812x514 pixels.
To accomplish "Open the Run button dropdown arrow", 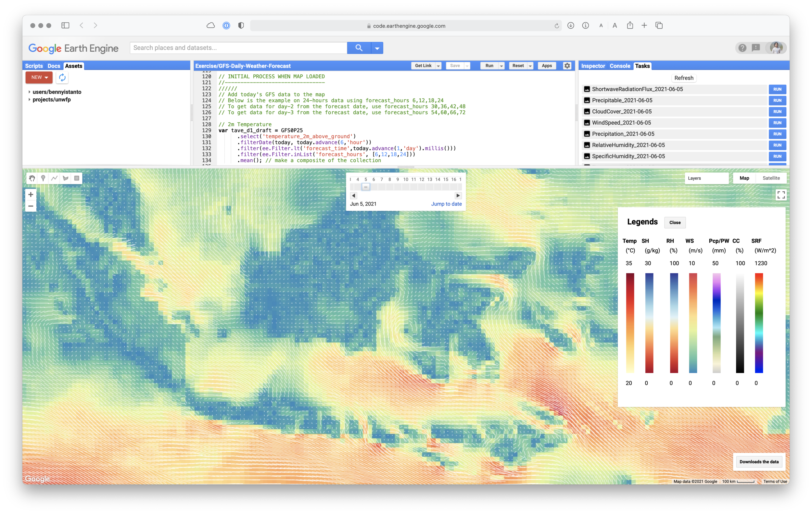I will (501, 66).
